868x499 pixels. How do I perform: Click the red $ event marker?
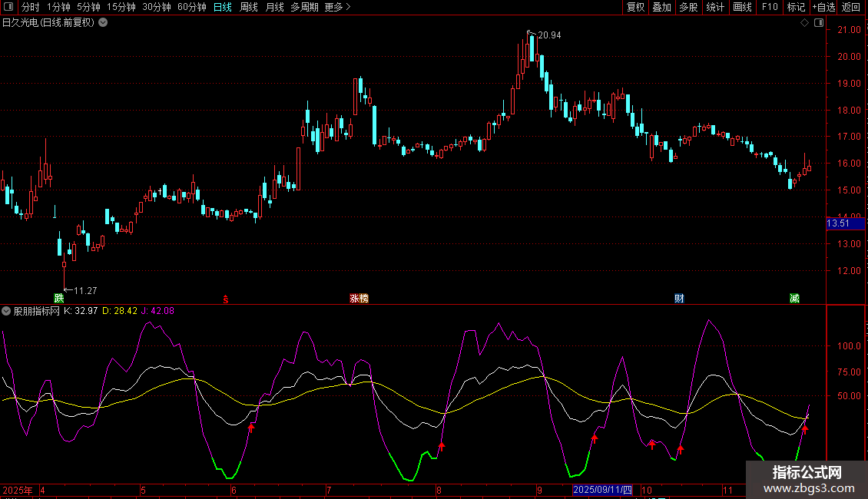tap(226, 299)
